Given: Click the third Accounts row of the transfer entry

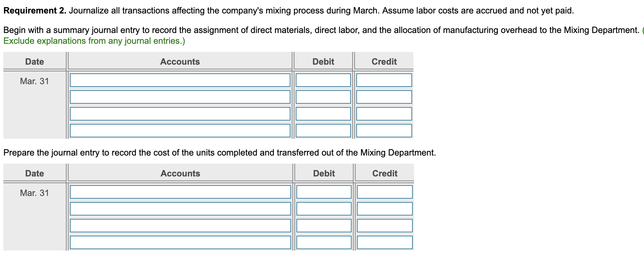Looking at the screenshot, I should click(180, 226).
